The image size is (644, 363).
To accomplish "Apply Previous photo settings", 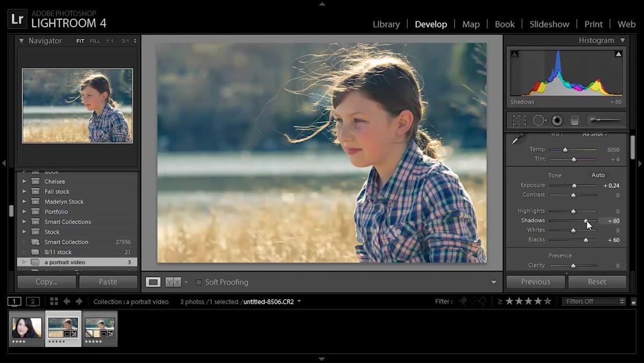I will pos(536,282).
